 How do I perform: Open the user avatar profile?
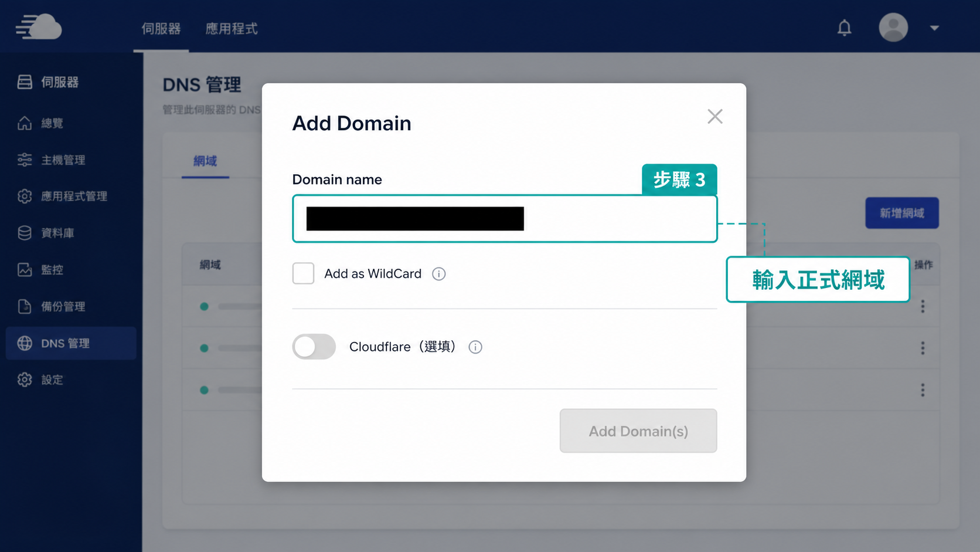tap(893, 27)
